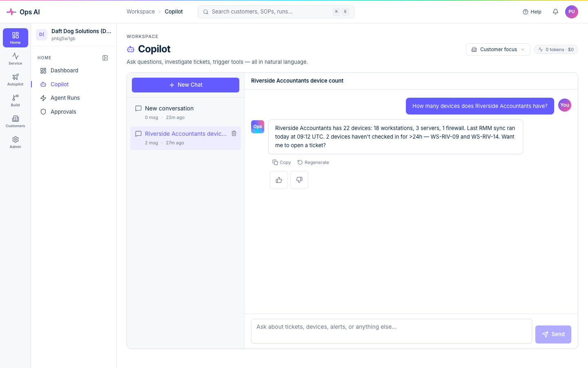Open the Autopilot rocket icon
The height and width of the screenshot is (368, 588).
[16, 79]
